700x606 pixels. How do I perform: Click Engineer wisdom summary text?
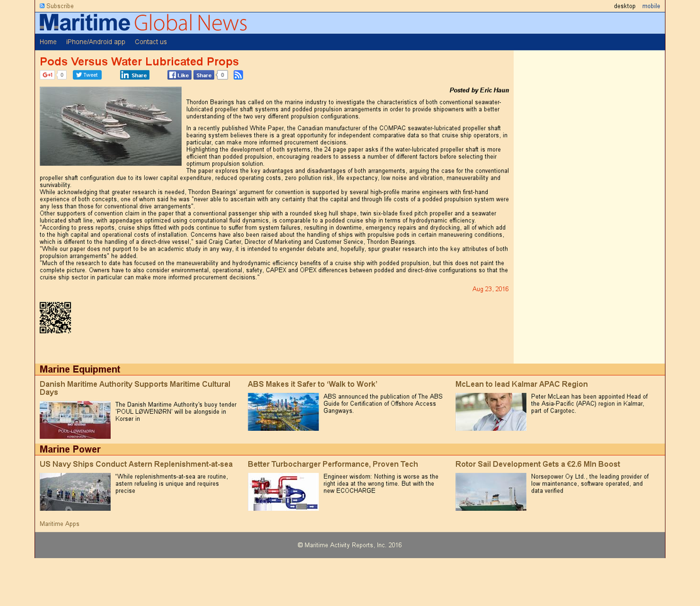coord(381,484)
